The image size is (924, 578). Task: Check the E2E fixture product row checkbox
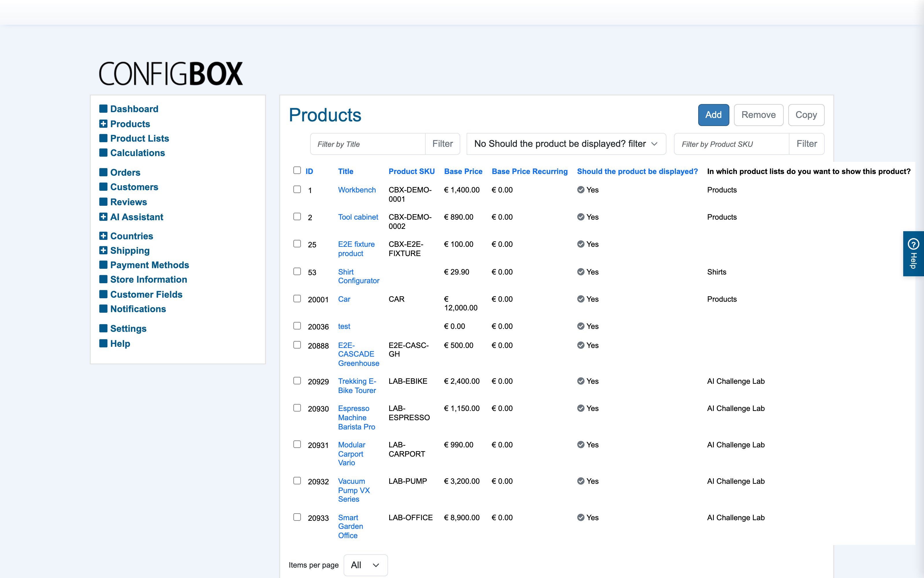click(x=297, y=244)
